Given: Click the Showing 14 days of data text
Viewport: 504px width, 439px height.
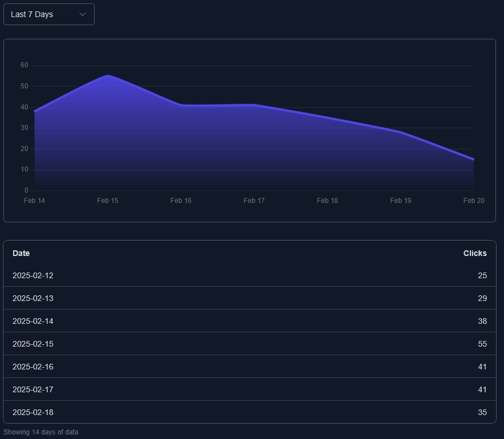Looking at the screenshot, I should tap(41, 432).
